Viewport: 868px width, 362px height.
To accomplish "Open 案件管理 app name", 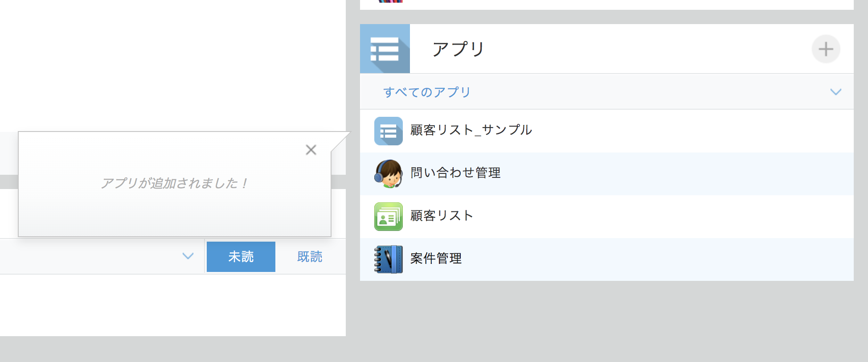I will (436, 258).
